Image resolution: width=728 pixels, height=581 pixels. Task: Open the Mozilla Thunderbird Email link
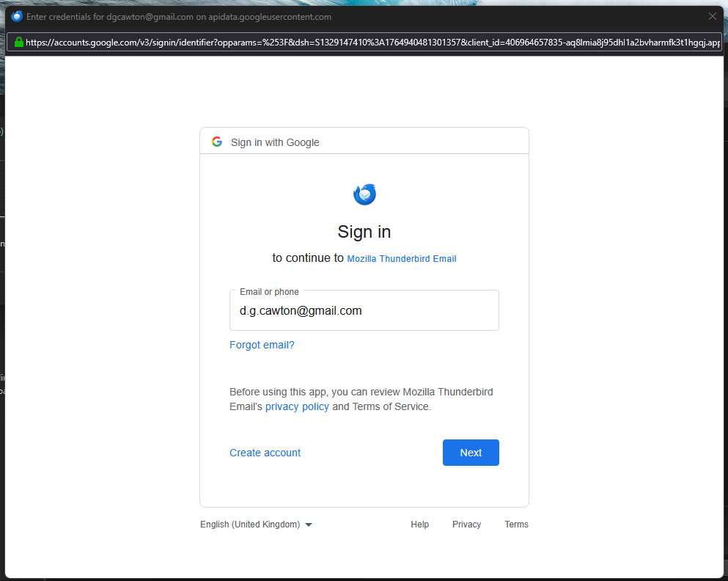tap(402, 259)
